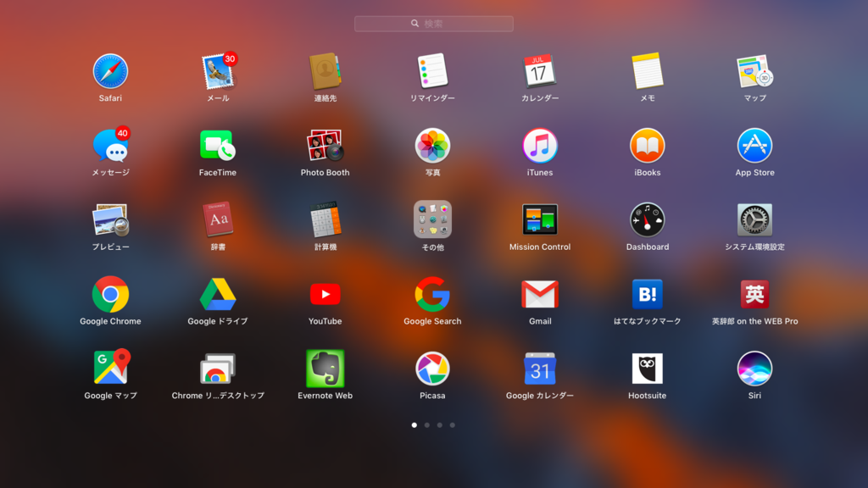Click the 検索 search field
Image resolution: width=868 pixels, height=488 pixels.
coord(433,24)
